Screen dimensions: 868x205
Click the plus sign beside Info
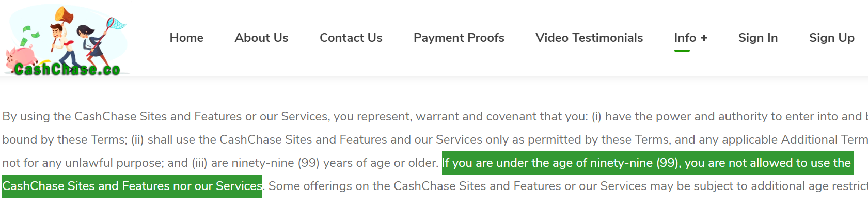pyautogui.click(x=704, y=38)
